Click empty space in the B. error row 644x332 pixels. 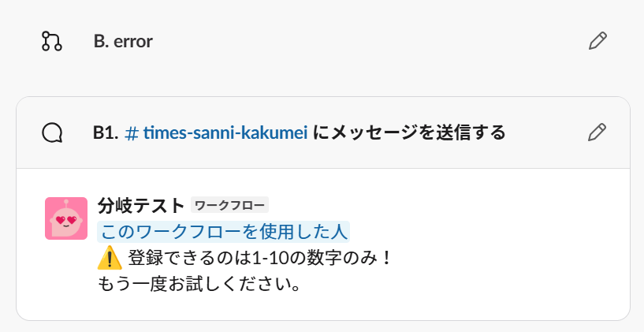point(370,41)
